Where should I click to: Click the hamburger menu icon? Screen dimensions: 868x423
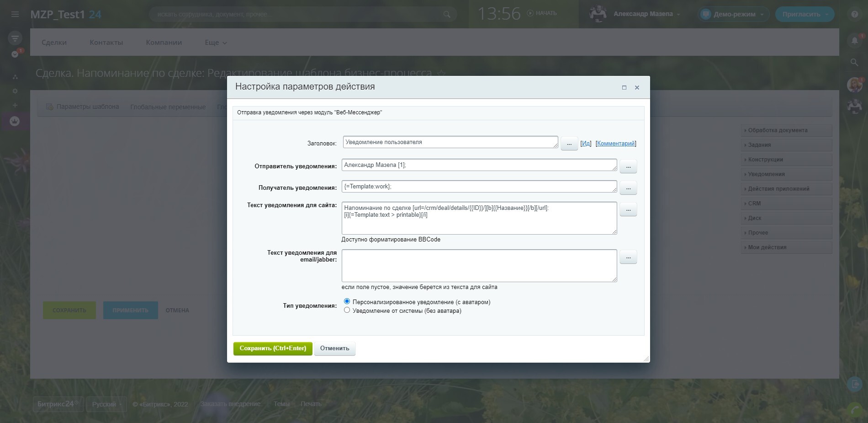[15, 14]
